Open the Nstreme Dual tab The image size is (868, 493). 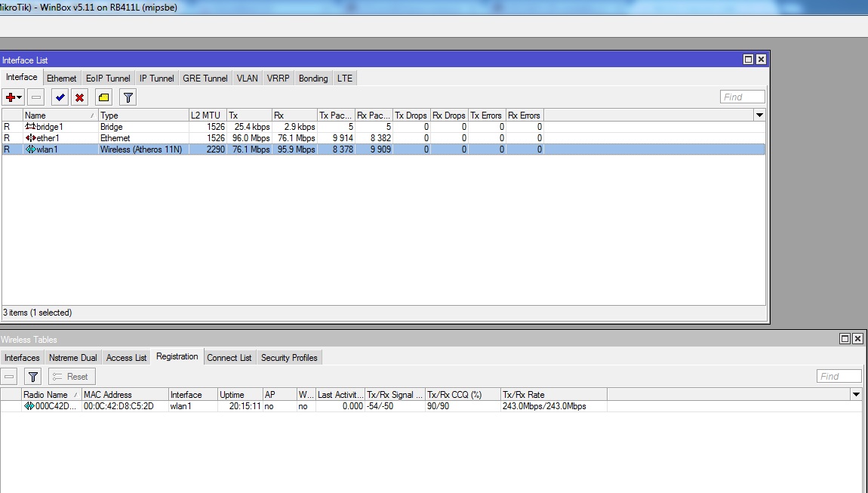point(73,358)
